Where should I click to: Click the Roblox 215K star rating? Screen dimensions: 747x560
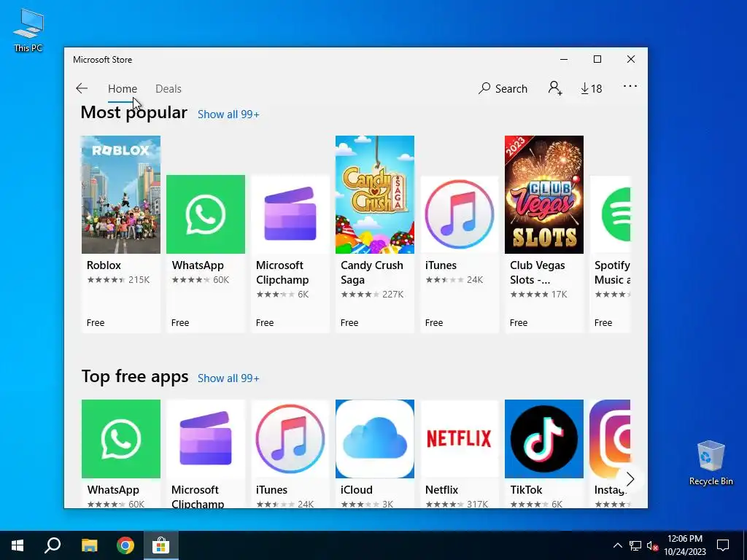point(118,280)
